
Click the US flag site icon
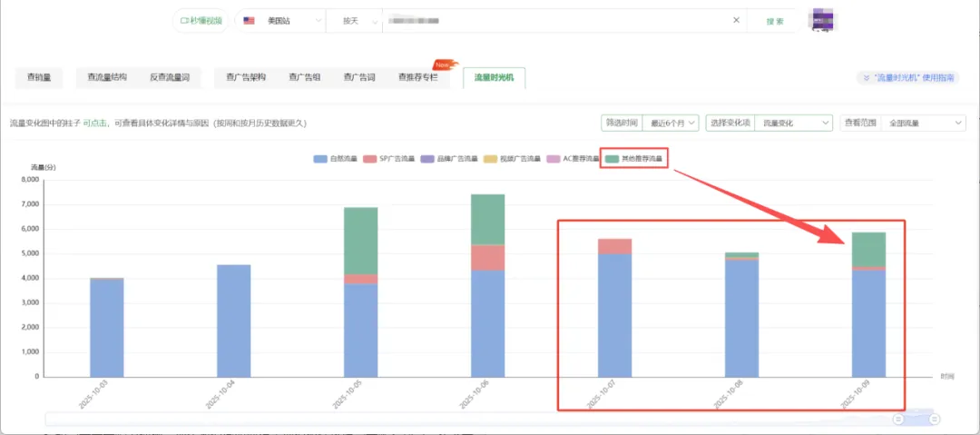point(249,21)
